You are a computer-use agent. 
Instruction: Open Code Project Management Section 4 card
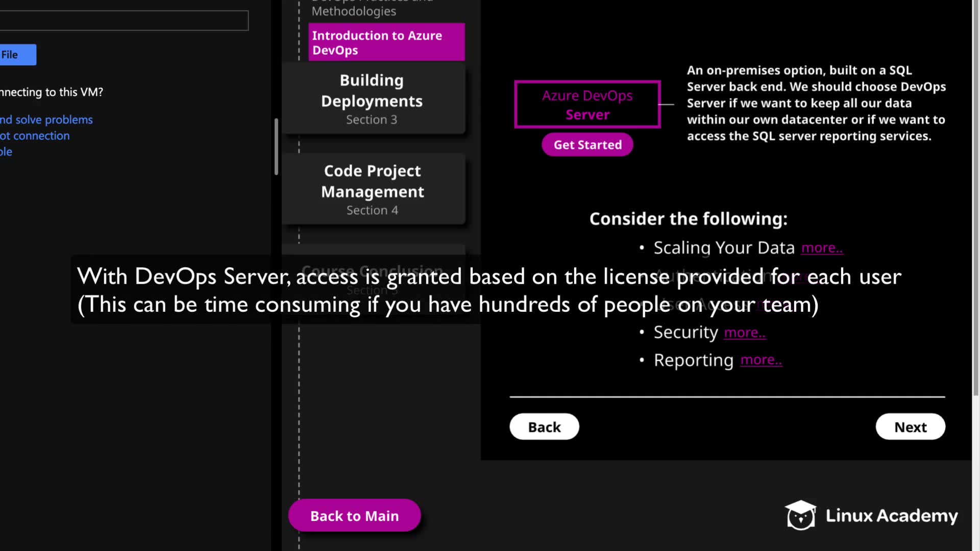coord(373,189)
